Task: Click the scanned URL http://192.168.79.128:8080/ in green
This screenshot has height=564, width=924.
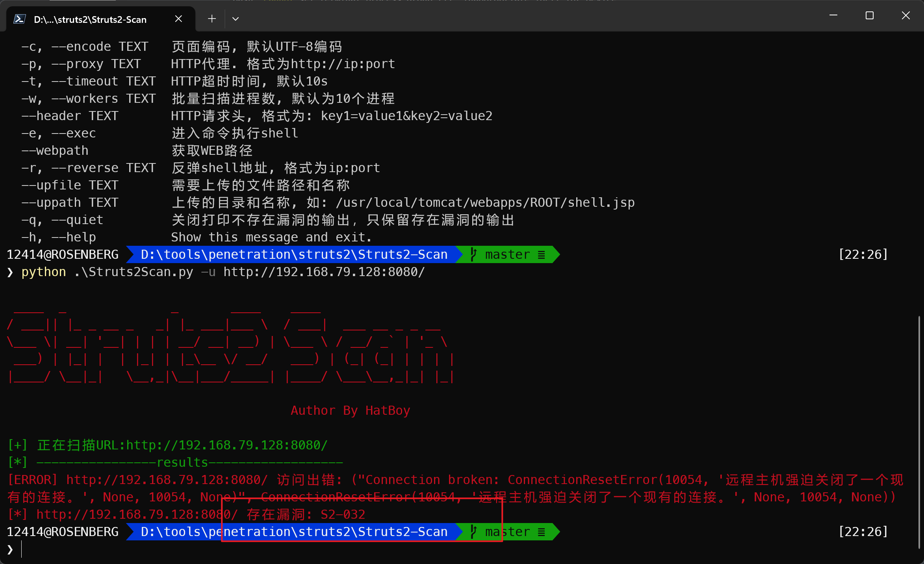Action: pos(227,445)
